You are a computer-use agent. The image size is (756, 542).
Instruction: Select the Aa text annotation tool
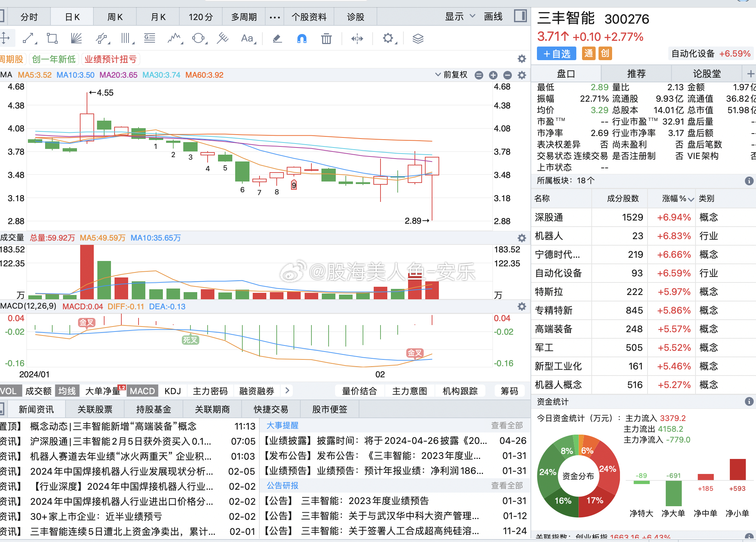(247, 38)
